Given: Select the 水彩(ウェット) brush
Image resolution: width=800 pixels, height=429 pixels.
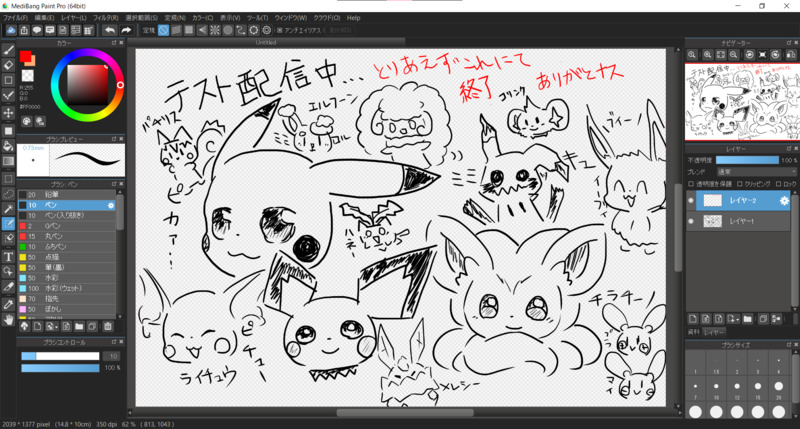Looking at the screenshot, I should 67,288.
